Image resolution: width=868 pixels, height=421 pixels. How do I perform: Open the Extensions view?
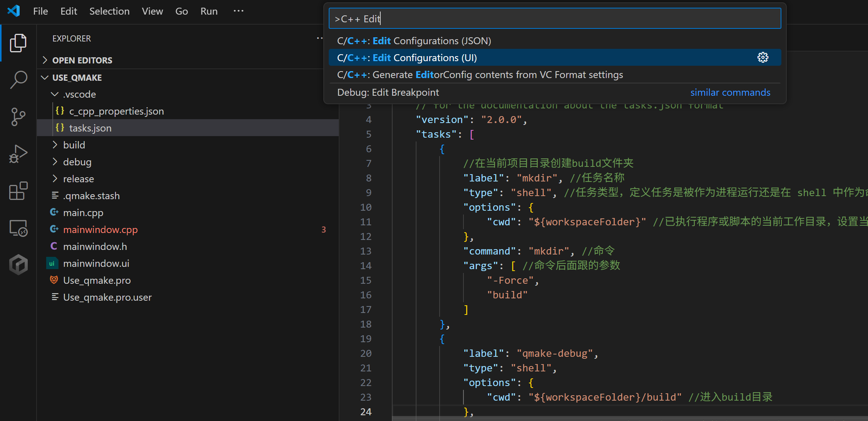click(18, 191)
